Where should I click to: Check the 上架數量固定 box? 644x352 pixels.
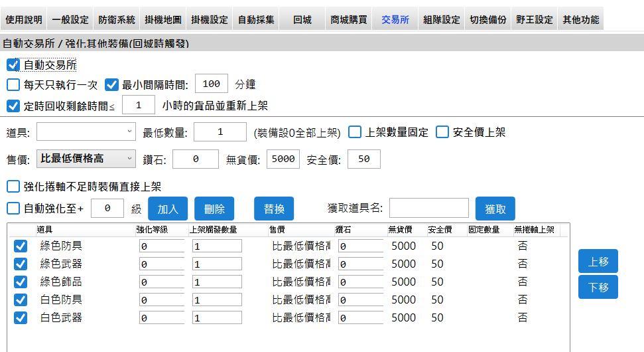click(355, 132)
